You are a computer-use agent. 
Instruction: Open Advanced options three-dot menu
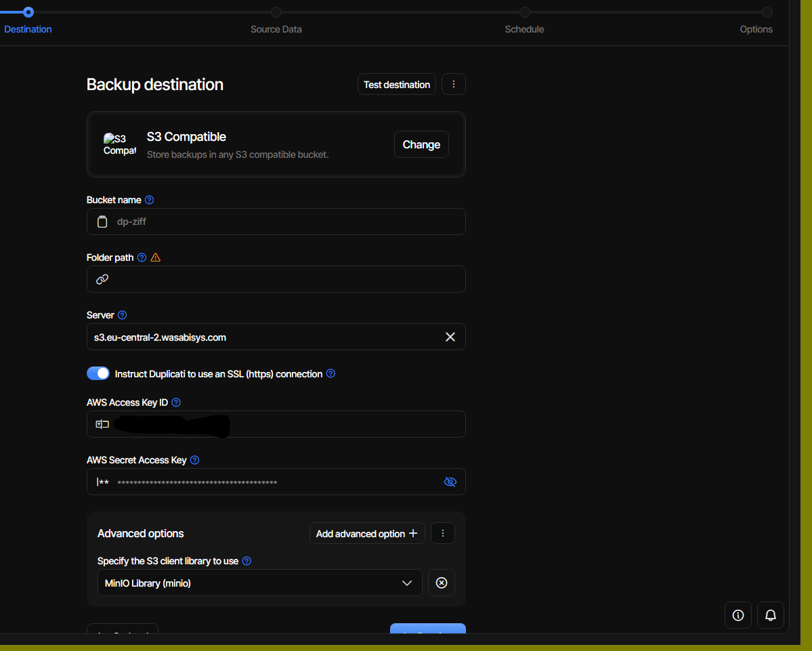(x=443, y=533)
